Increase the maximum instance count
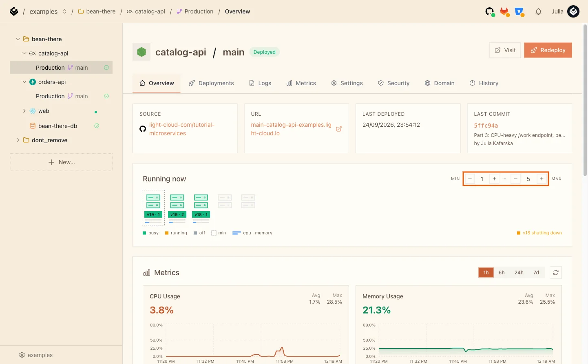Image resolution: width=588 pixels, height=364 pixels. [x=542, y=179]
